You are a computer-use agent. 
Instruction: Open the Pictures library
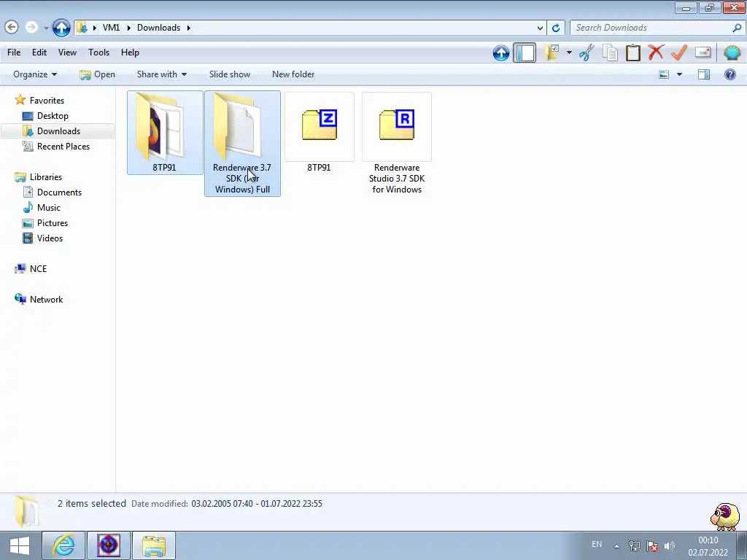[x=53, y=223]
